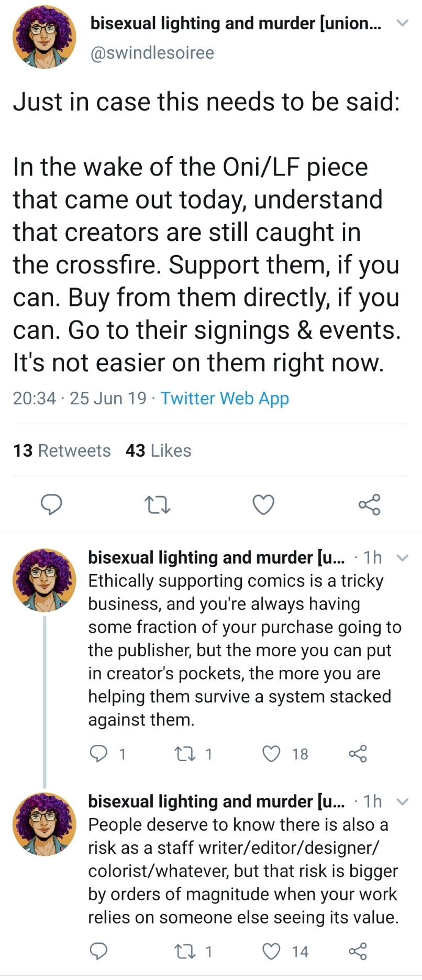Expand options chevron on second tweet
This screenshot has height=980, width=422.
tap(402, 558)
